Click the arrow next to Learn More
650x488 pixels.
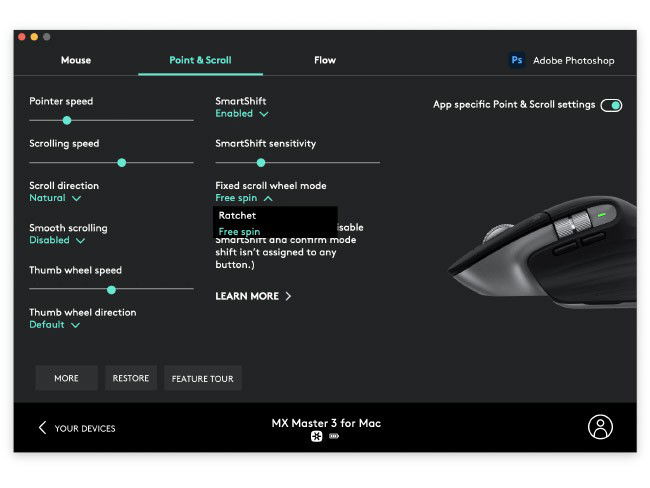point(288,296)
